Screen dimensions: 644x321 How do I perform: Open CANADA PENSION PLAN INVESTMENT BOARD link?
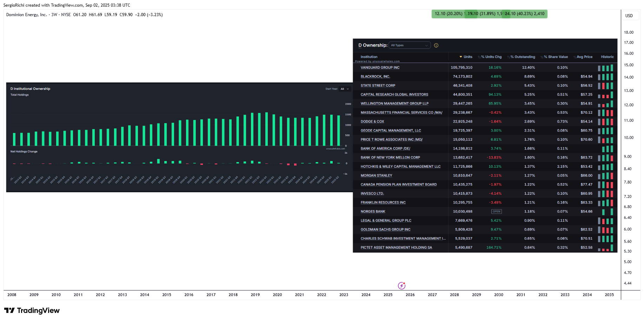click(399, 185)
